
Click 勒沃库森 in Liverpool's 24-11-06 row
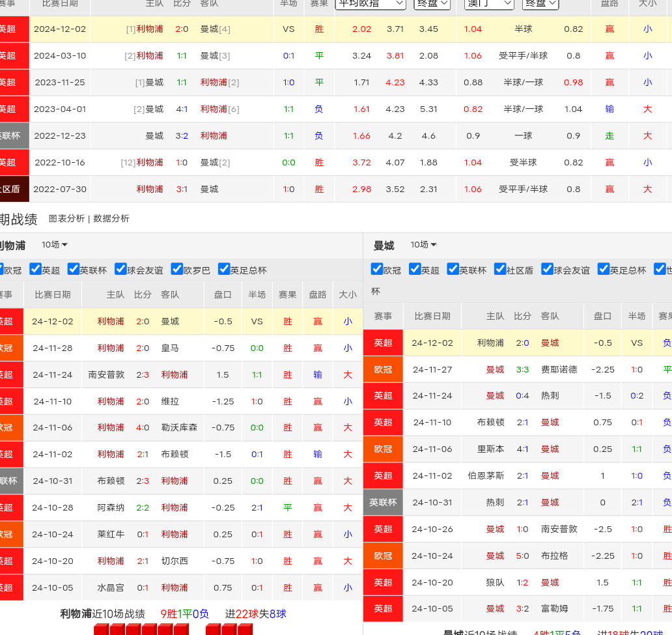(179, 427)
